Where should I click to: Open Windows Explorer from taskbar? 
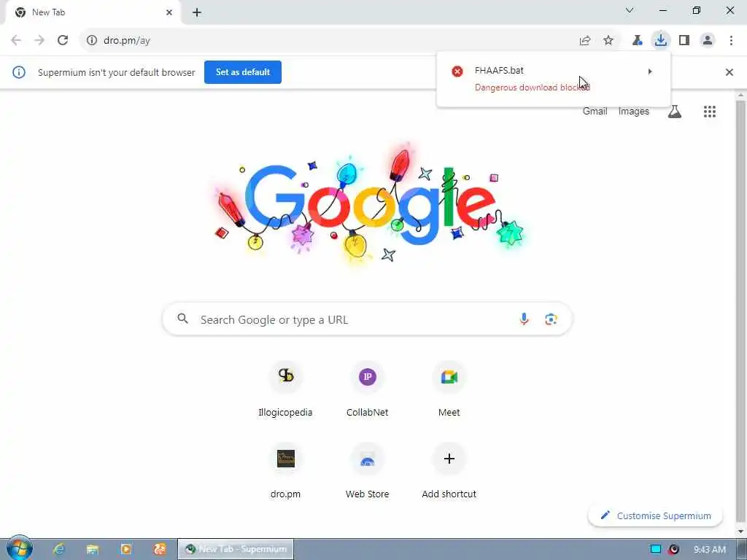pos(93,549)
